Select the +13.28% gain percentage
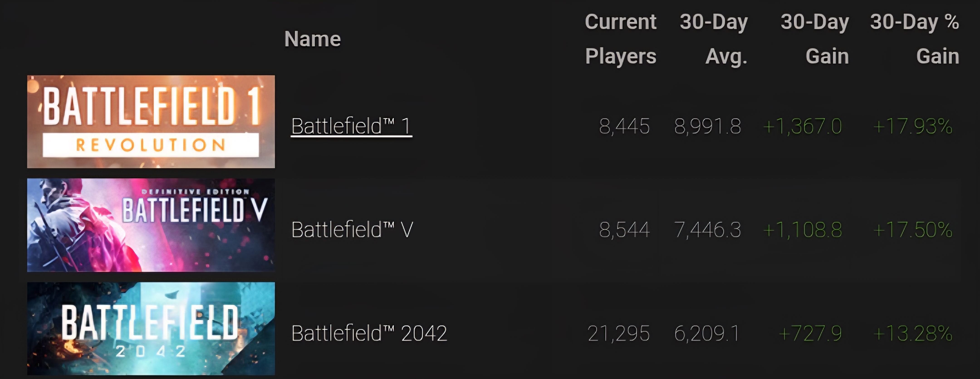980x379 pixels. (x=913, y=333)
